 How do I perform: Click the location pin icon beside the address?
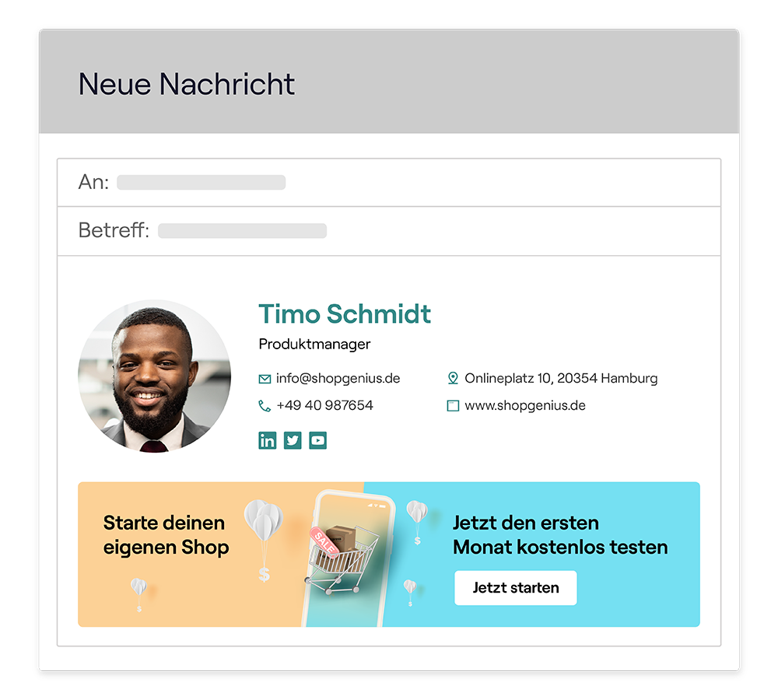(x=453, y=378)
